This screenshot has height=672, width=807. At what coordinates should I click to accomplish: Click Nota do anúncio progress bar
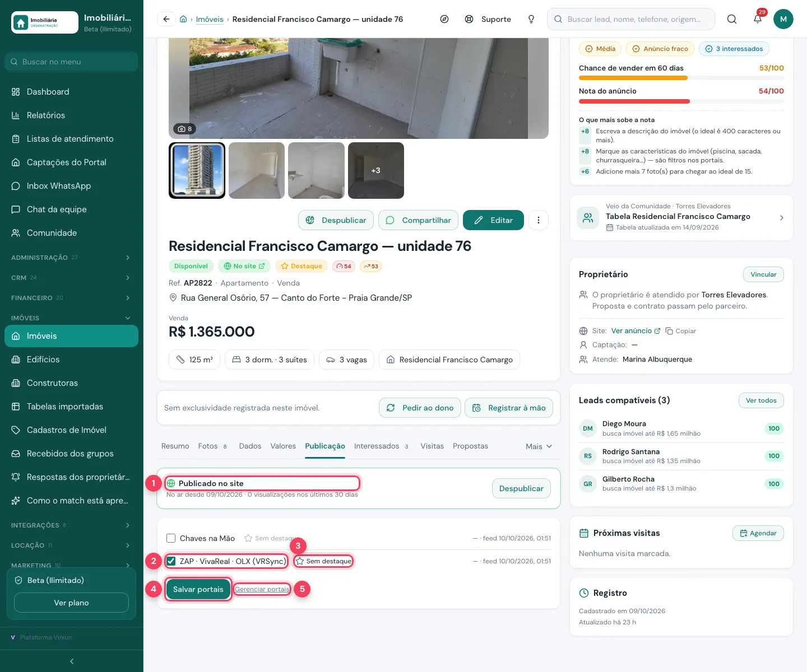click(x=681, y=101)
